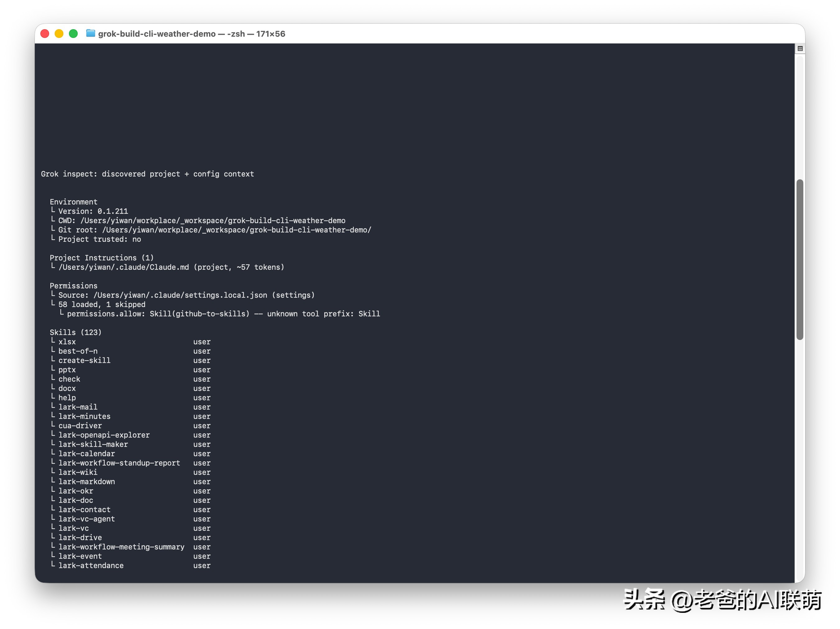Click the docx skill row
Viewport: 840px width, 629px height.
click(131, 388)
